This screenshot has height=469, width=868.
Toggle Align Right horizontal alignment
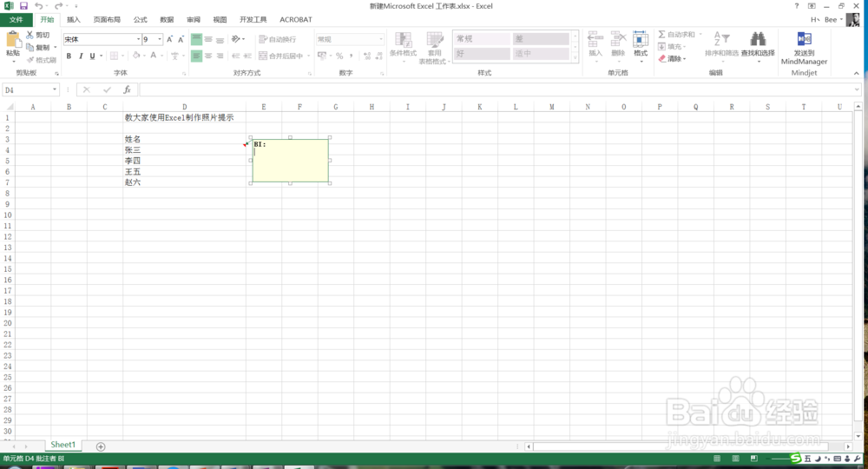tap(220, 56)
